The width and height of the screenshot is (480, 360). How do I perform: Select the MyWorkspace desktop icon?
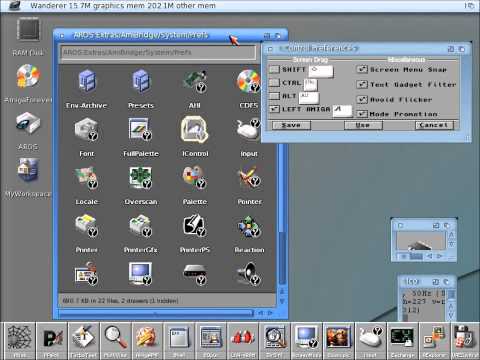[x=28, y=170]
